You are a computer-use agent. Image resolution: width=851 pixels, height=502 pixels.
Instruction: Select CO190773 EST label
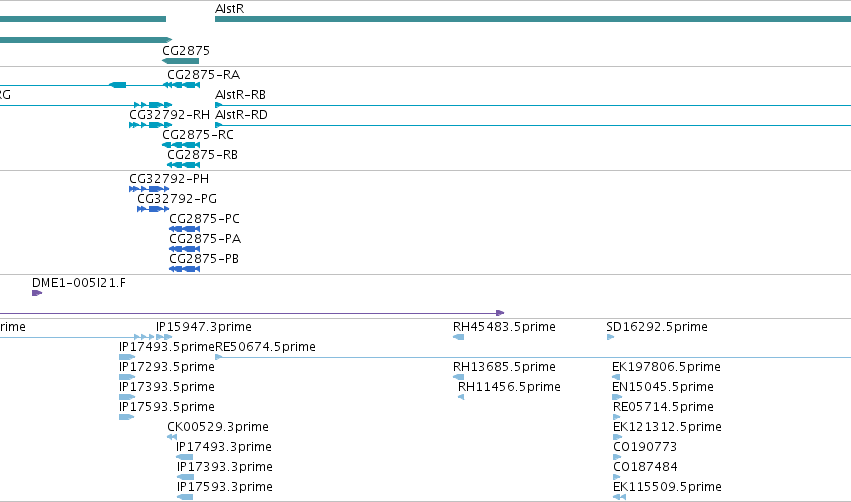[645, 448]
